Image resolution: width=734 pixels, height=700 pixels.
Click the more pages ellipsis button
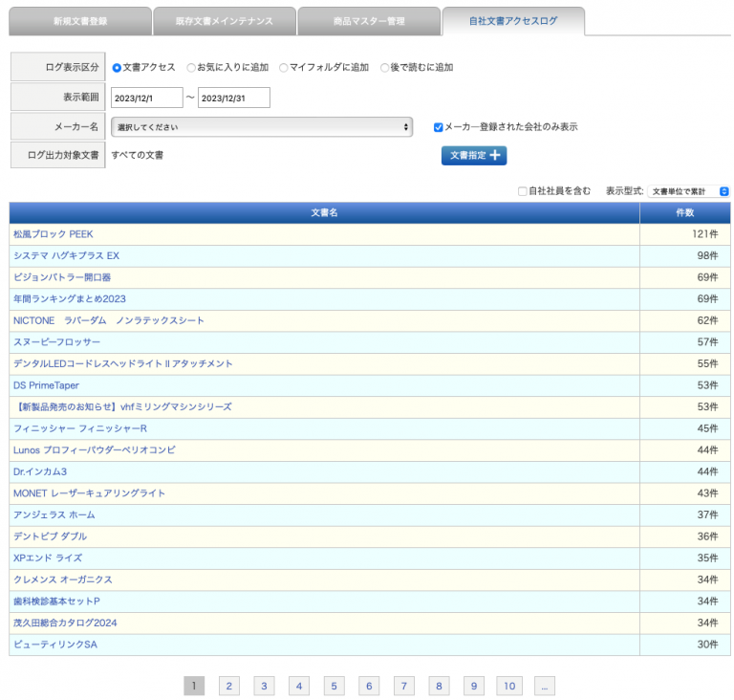tap(545, 686)
